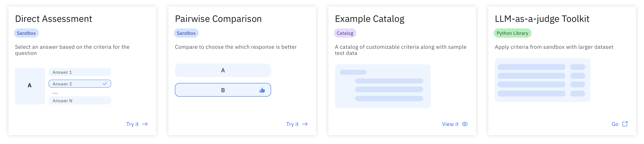The height and width of the screenshot is (144, 644).
Task: Click the Sandbox tag under Direct Assessment
Action: [x=26, y=33]
